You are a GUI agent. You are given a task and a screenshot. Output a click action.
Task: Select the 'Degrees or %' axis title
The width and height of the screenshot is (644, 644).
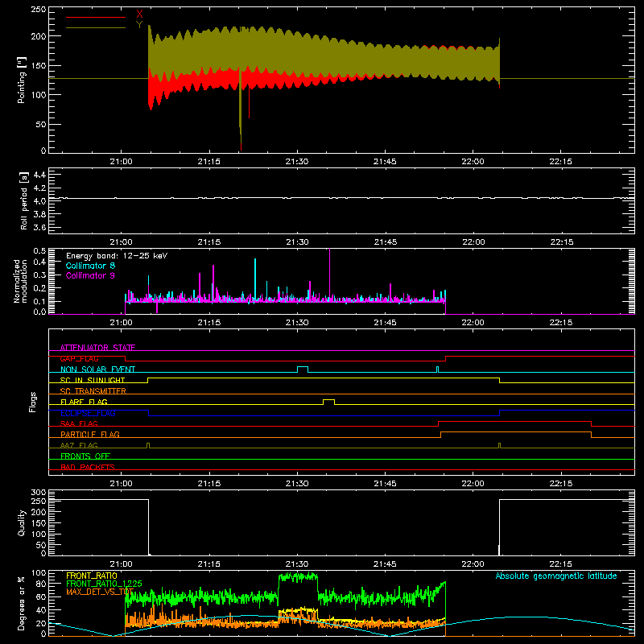tap(21, 603)
